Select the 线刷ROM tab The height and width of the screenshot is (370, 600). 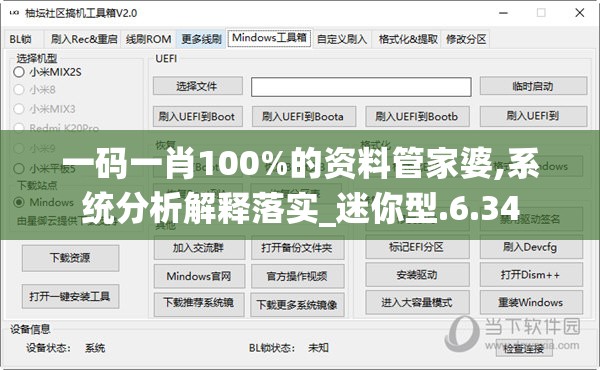[x=148, y=39]
